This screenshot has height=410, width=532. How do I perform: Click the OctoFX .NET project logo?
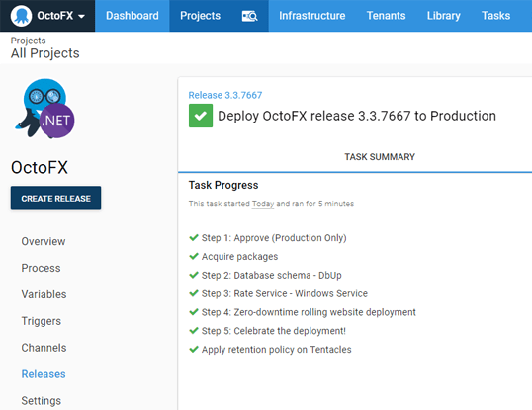click(x=44, y=109)
